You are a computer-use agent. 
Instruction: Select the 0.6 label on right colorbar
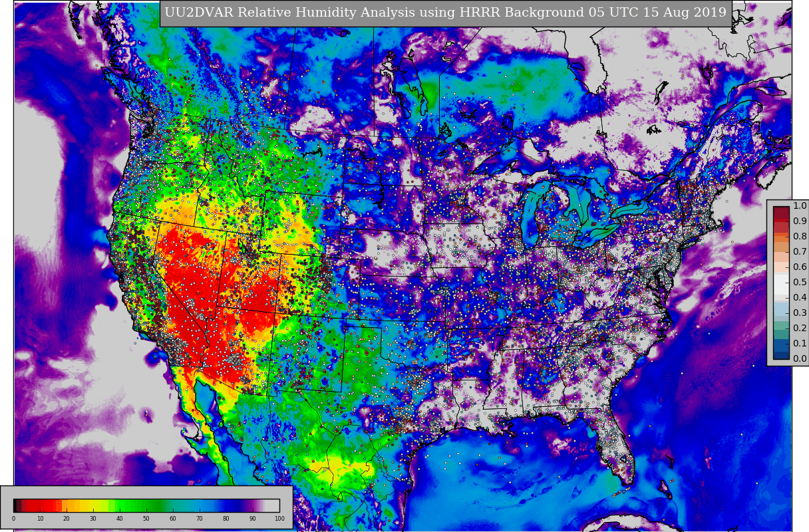800,267
